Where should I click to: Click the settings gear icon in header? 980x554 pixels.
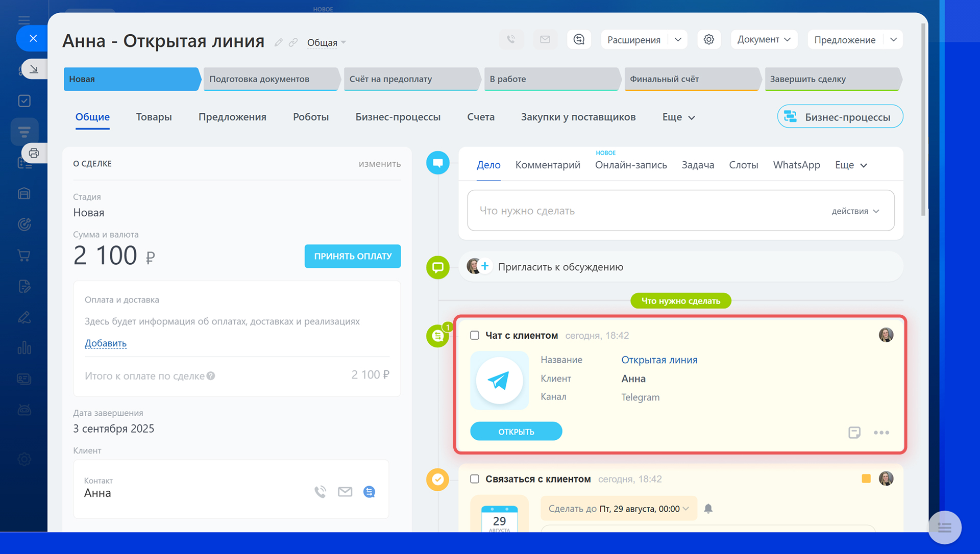pyautogui.click(x=708, y=40)
